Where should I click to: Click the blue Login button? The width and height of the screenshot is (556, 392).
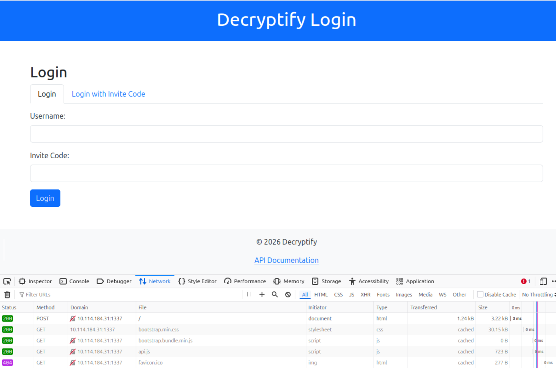(45, 198)
